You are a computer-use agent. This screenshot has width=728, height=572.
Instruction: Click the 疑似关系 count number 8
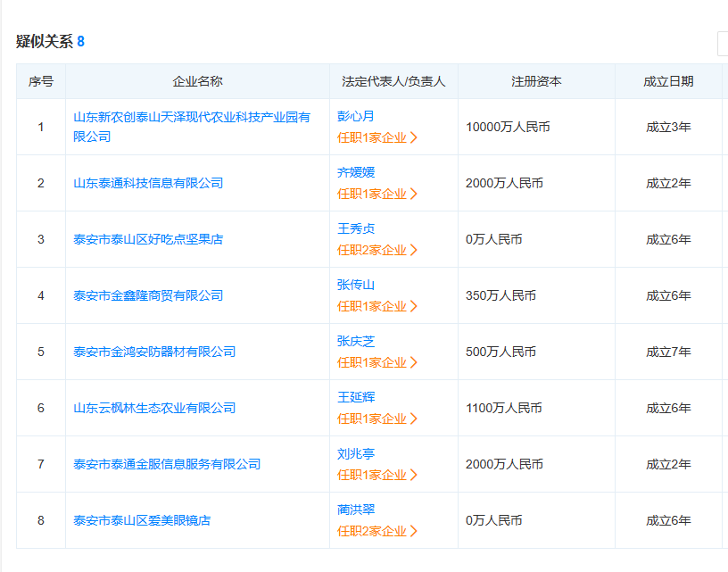[81, 42]
